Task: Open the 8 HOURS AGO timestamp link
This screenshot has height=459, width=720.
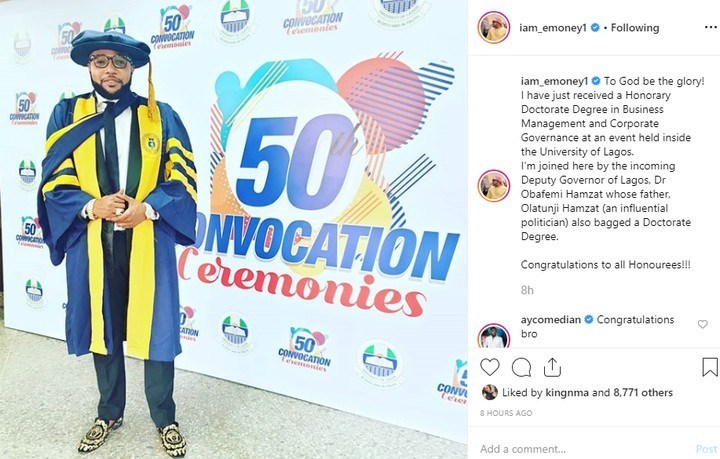Action: pos(506,413)
